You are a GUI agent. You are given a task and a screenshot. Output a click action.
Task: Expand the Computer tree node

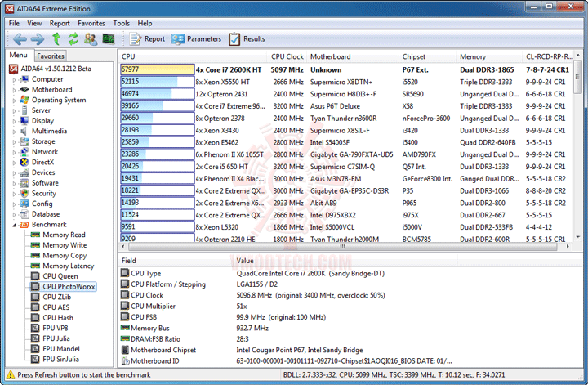pyautogui.click(x=13, y=79)
